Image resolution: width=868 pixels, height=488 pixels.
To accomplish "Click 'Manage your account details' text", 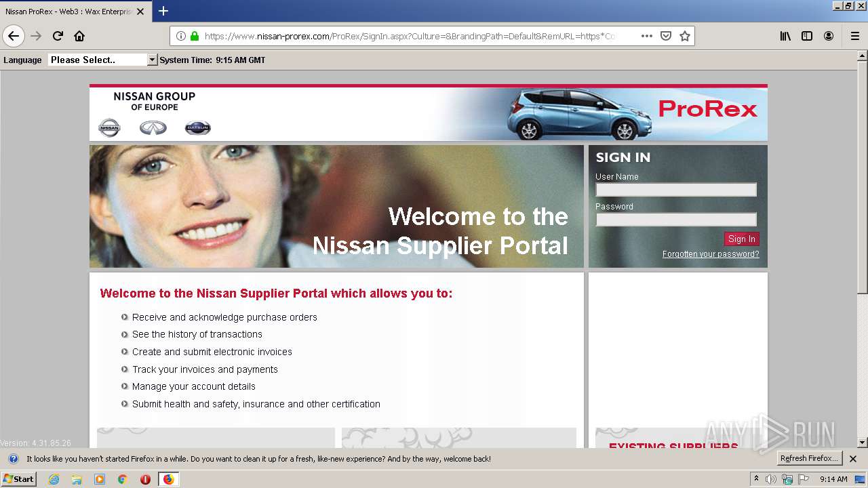I will click(194, 386).
